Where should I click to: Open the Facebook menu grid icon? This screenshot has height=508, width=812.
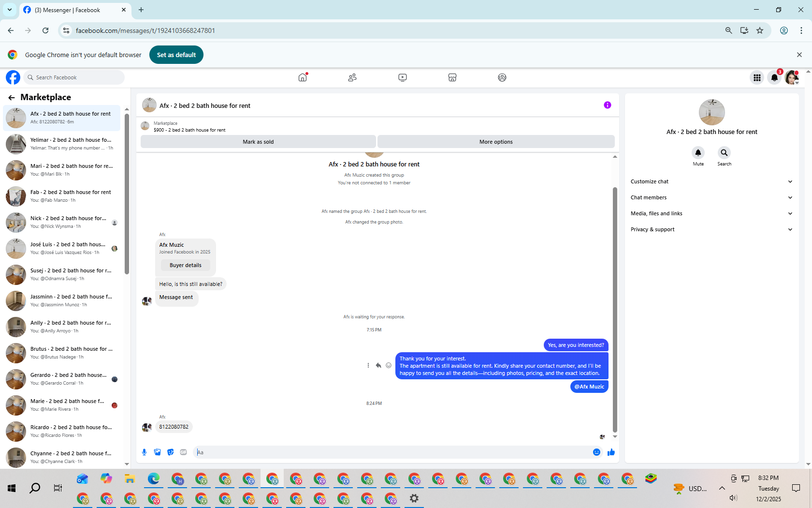(757, 77)
